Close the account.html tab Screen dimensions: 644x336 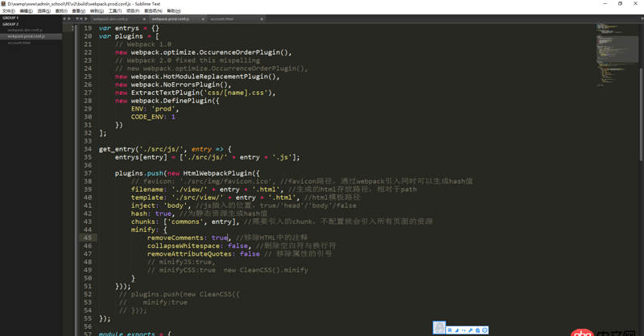[x=262, y=19]
